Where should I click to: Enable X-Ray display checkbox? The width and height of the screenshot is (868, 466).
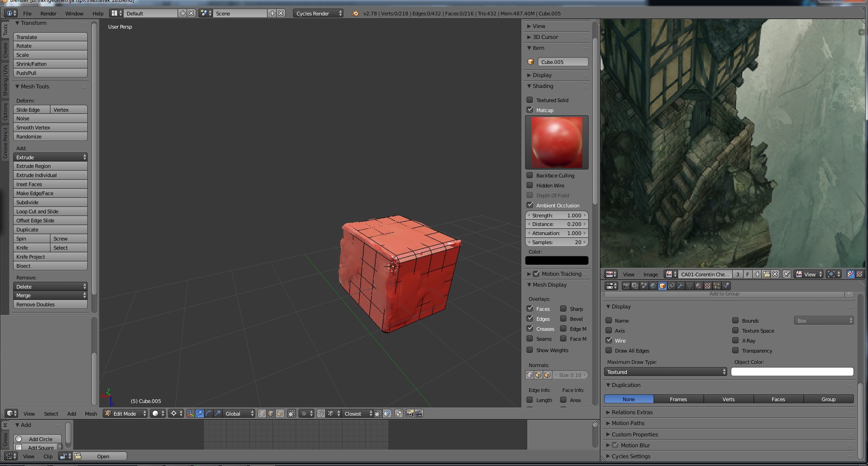[735, 340]
